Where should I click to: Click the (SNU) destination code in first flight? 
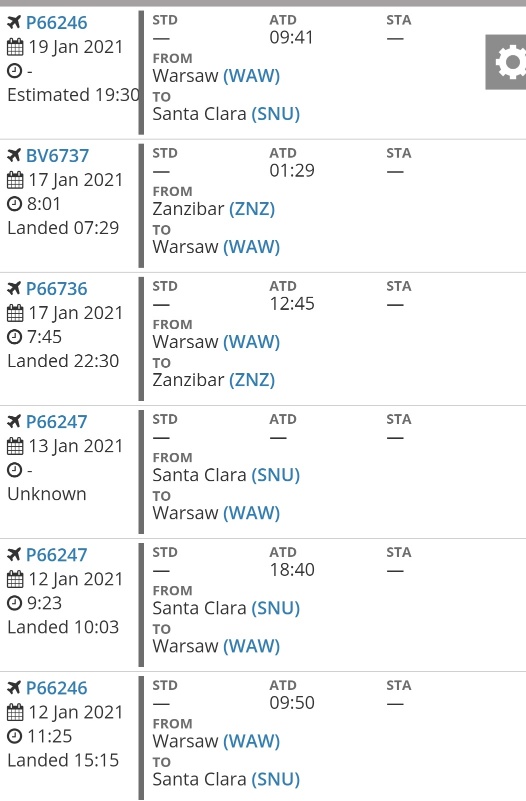click(275, 114)
